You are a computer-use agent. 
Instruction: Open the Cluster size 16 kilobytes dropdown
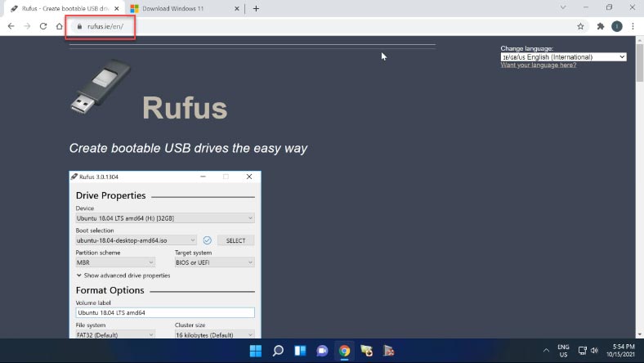[214, 334]
